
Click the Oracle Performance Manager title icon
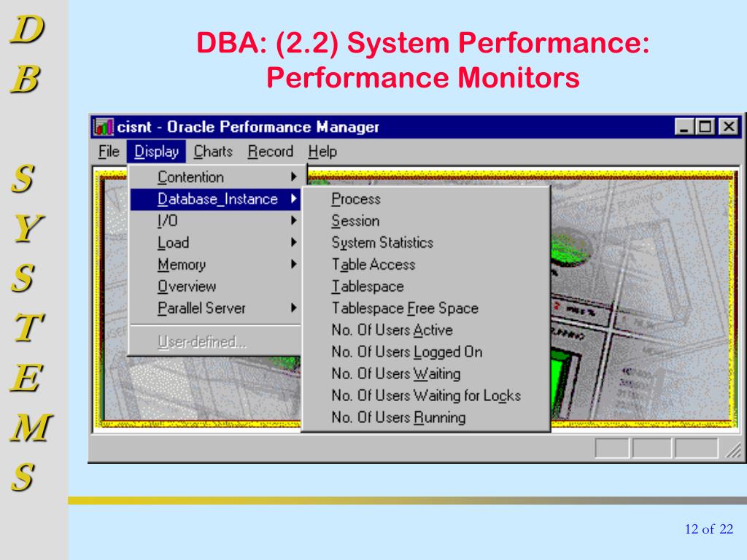pyautogui.click(x=104, y=127)
